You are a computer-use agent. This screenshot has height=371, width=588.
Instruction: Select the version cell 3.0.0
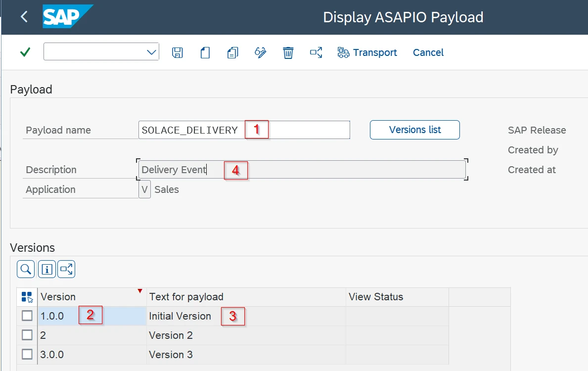[92, 355]
